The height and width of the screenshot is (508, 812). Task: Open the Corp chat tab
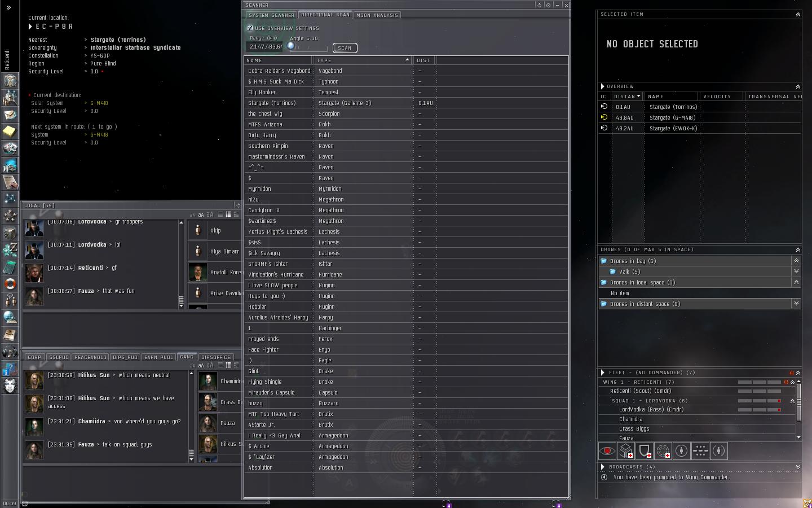(34, 357)
